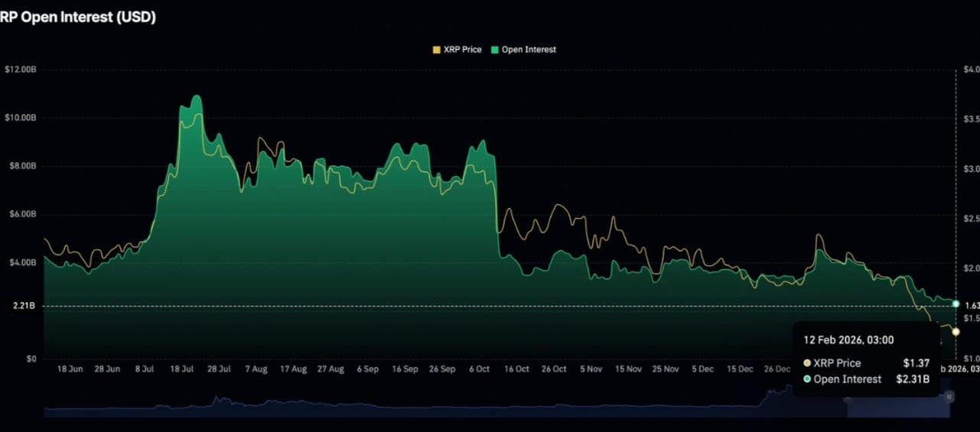
Task: Toggle XRP Price series in the top legend
Action: point(457,50)
